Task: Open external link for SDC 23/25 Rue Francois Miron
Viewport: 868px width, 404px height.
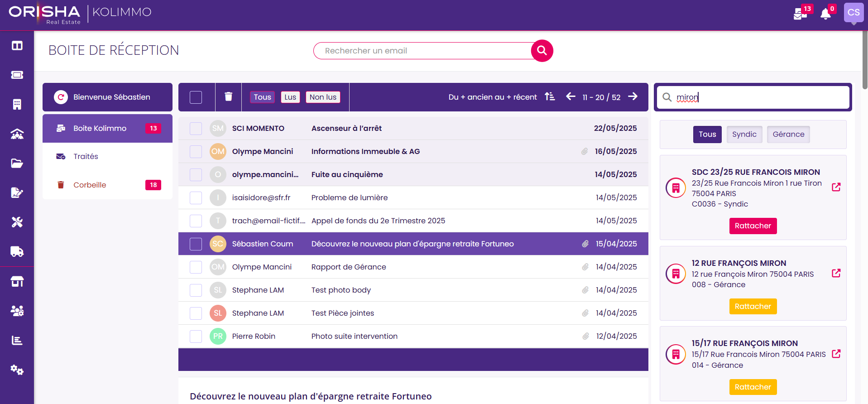Action: pyautogui.click(x=836, y=187)
